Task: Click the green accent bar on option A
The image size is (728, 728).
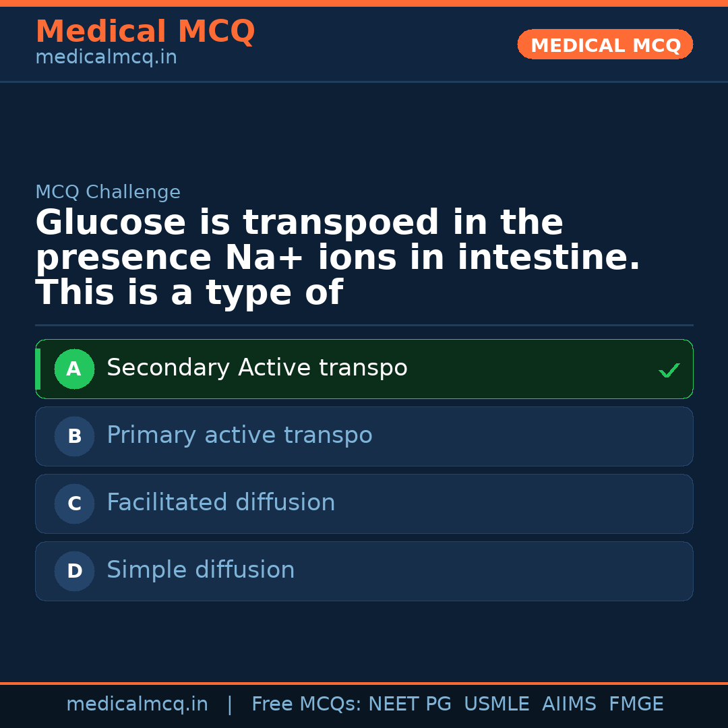Action: [38, 369]
